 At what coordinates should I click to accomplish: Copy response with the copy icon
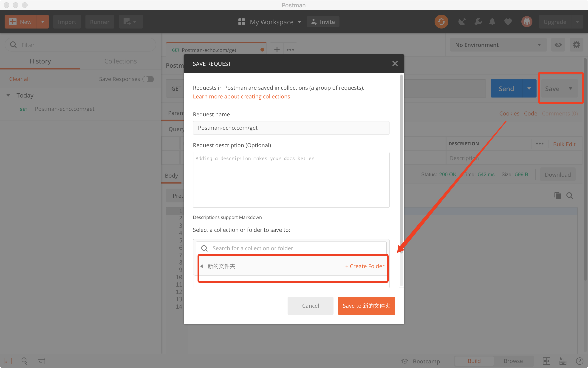557,195
